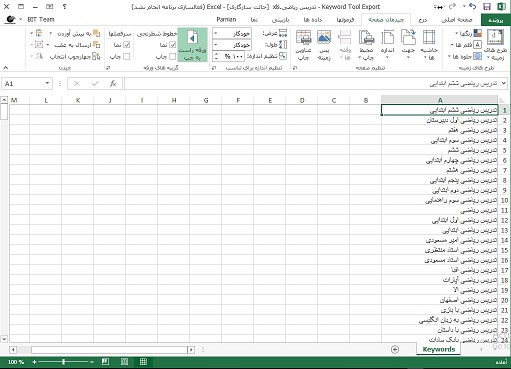Screen dimensions: 511x369
Task: Click the Redo arrow in title bar
Action: (452, 6)
